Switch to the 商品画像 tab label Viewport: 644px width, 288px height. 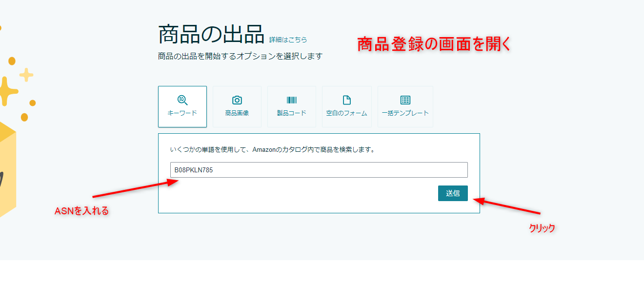tap(237, 113)
